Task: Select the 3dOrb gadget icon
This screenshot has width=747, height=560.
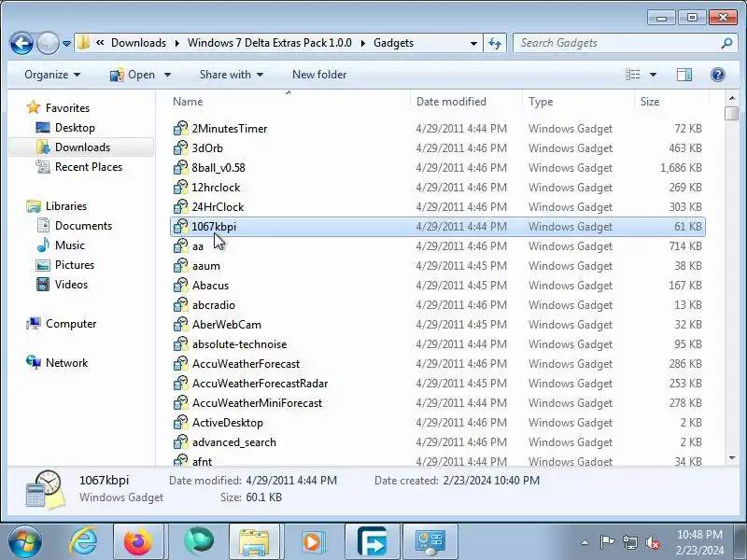Action: (180, 148)
